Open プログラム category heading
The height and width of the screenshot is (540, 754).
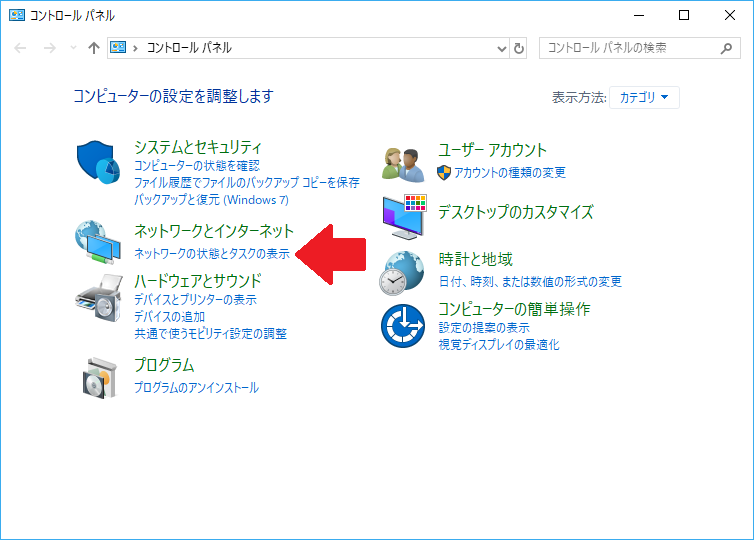[x=164, y=365]
